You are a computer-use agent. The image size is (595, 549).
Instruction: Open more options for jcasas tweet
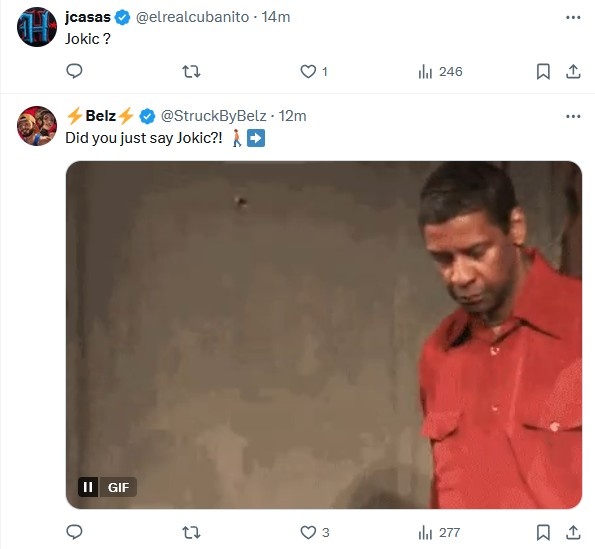(x=573, y=17)
